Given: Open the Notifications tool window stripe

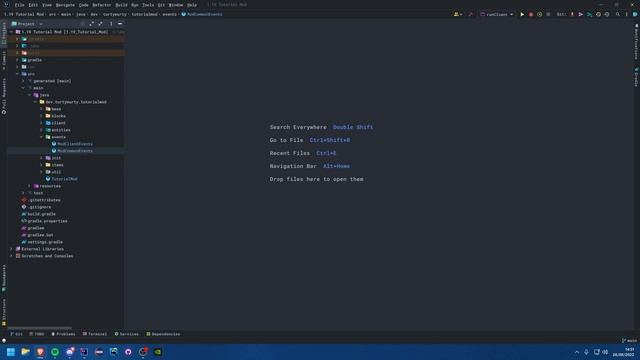Looking at the screenshot, I should click(x=636, y=41).
